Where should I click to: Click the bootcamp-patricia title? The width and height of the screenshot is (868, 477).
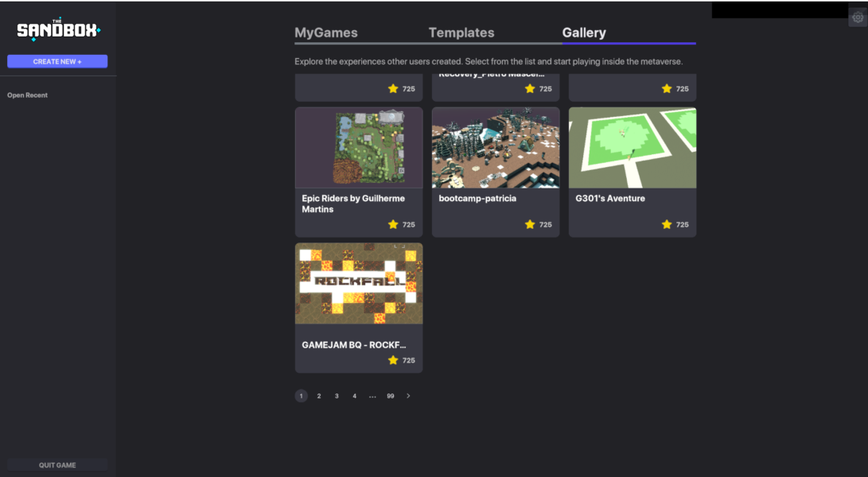(x=477, y=198)
